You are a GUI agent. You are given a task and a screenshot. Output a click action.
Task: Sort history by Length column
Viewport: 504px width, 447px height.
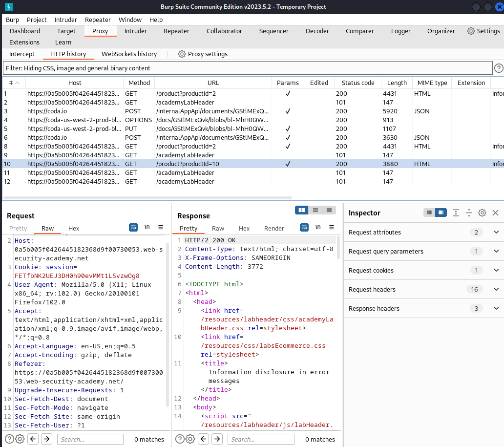397,83
